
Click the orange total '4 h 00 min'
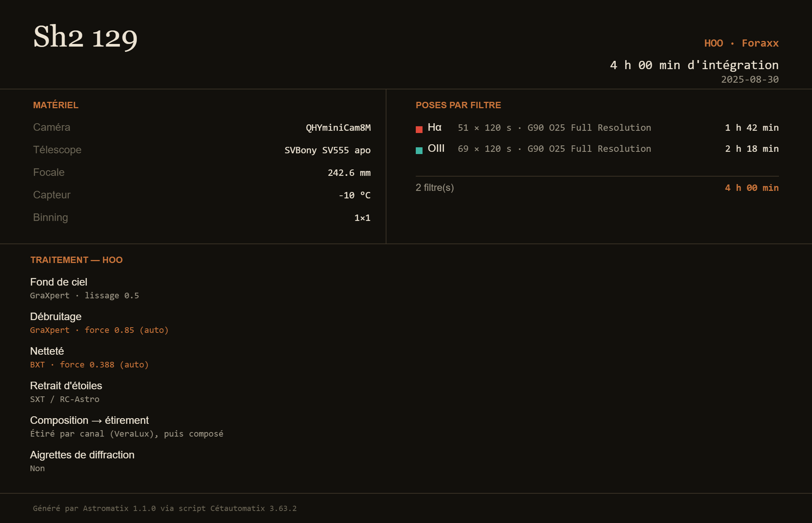[752, 188]
